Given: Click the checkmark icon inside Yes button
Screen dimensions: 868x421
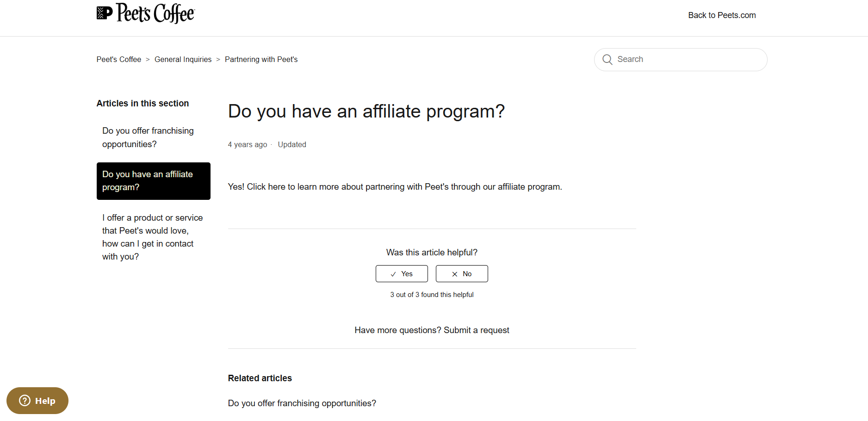Looking at the screenshot, I should pos(393,274).
